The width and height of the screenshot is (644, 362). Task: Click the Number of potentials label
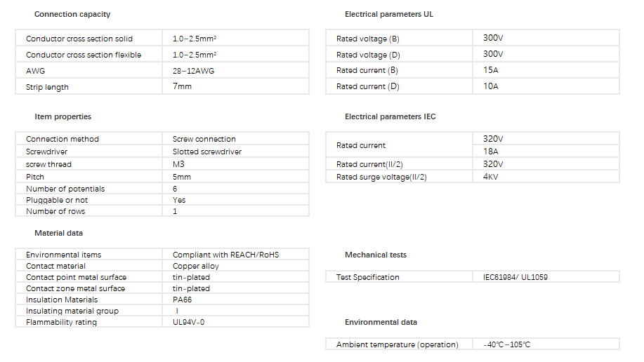click(x=65, y=189)
